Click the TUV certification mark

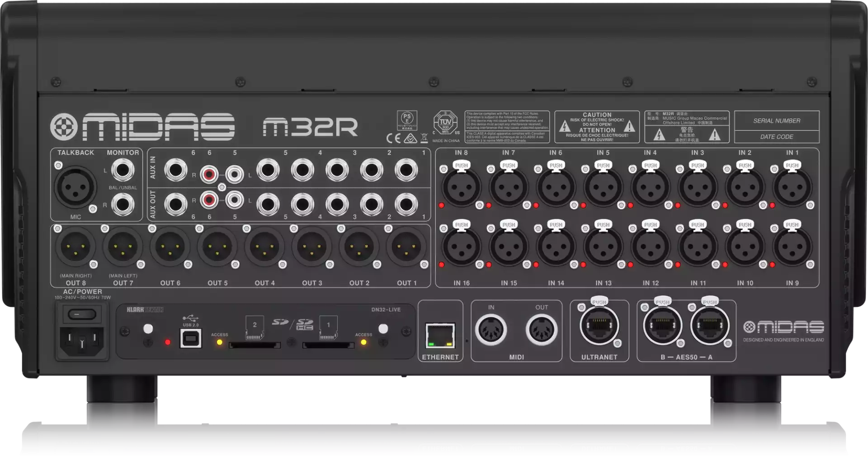445,123
